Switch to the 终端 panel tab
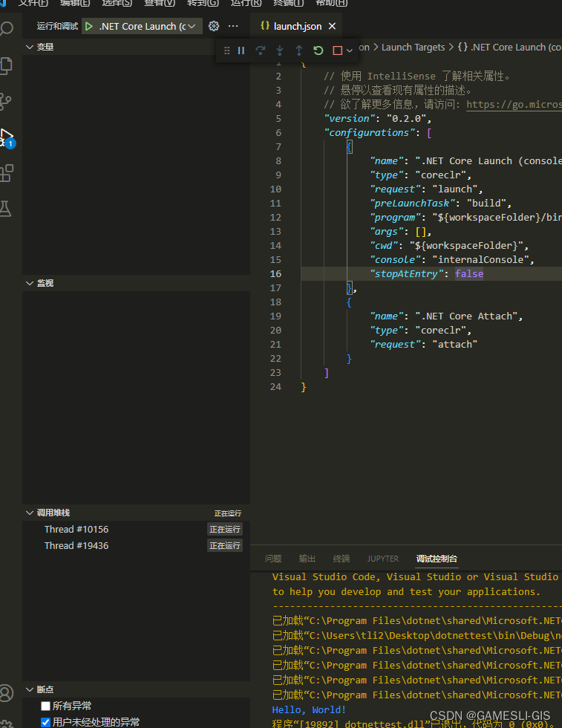Screen dimensions: 562x728 (342, 559)
